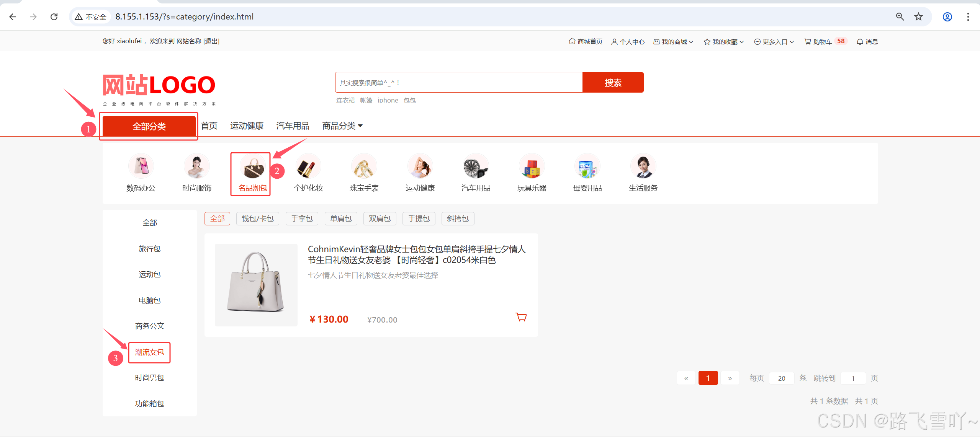Expand the 我的收藏 dropdown
The height and width of the screenshot is (437, 980).
[724, 42]
